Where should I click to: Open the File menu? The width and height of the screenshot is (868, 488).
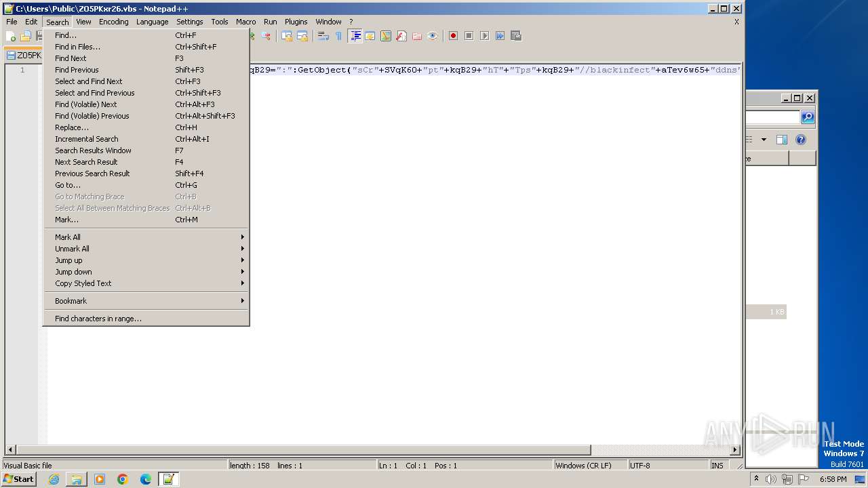[12, 22]
